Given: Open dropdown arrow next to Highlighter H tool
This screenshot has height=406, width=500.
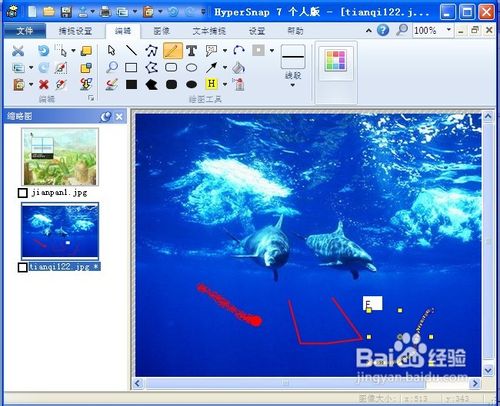Looking at the screenshot, I should (x=225, y=84).
